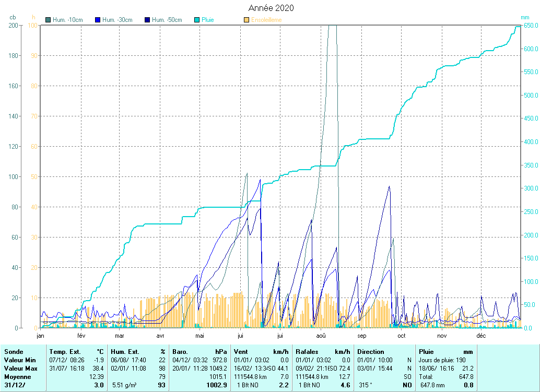Click the cyan Pluie legend swatch
The width and height of the screenshot is (540, 392).
tap(197, 20)
